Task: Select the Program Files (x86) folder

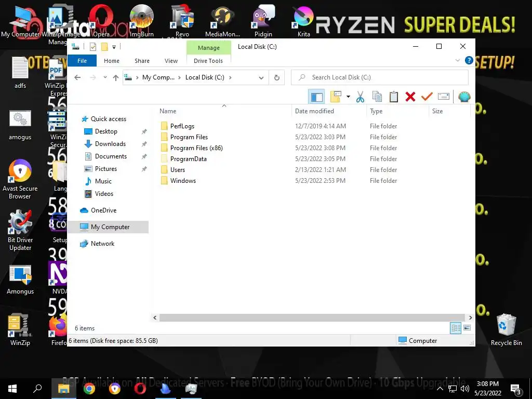Action: click(x=196, y=148)
